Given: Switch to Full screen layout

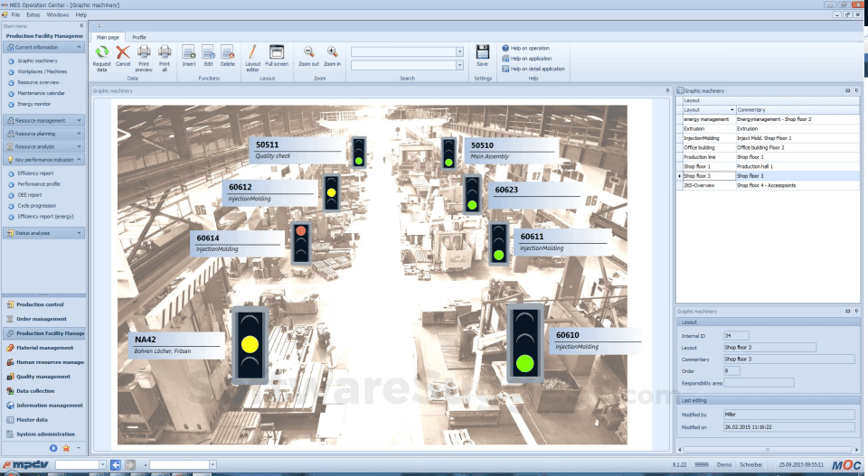Looking at the screenshot, I should [277, 52].
